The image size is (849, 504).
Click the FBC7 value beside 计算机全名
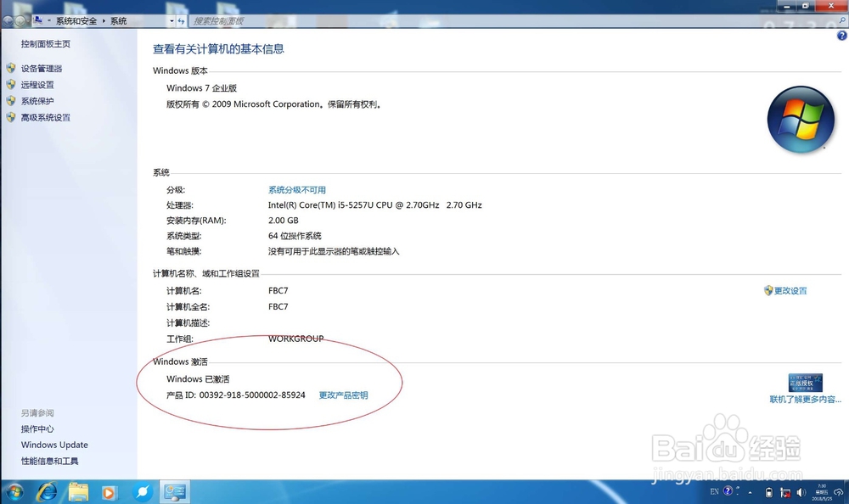coord(278,306)
